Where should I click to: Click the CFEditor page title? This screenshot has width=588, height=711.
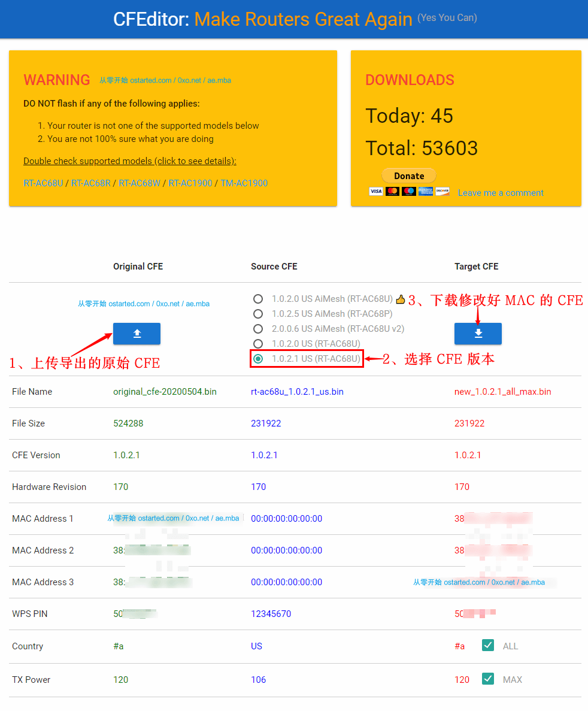(x=263, y=20)
